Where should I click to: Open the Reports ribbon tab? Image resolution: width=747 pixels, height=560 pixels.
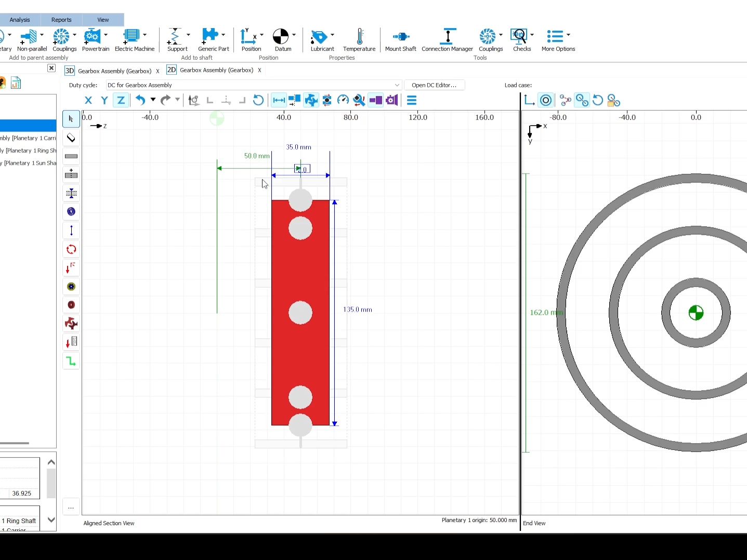pos(61,20)
